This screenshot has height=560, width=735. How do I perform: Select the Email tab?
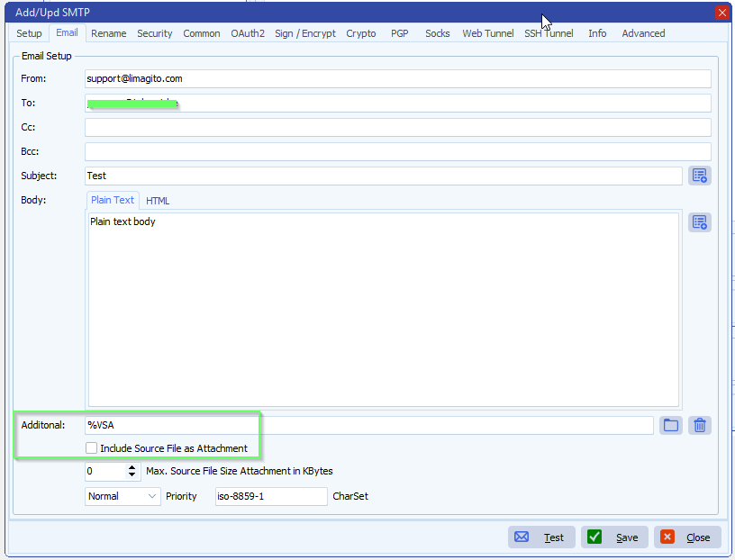pyautogui.click(x=67, y=32)
